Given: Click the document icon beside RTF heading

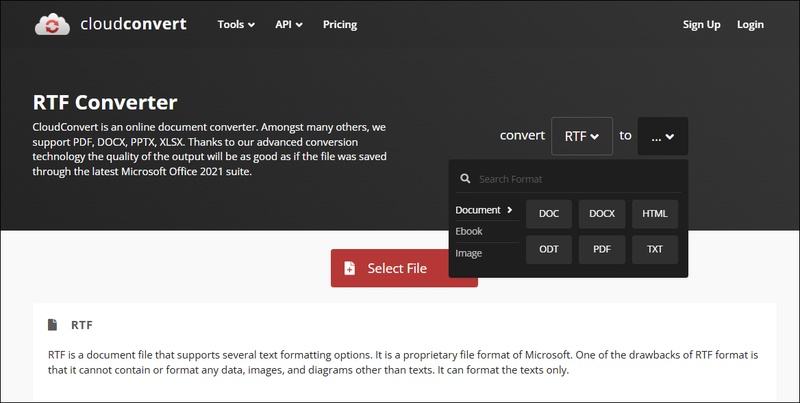Looking at the screenshot, I should (53, 325).
